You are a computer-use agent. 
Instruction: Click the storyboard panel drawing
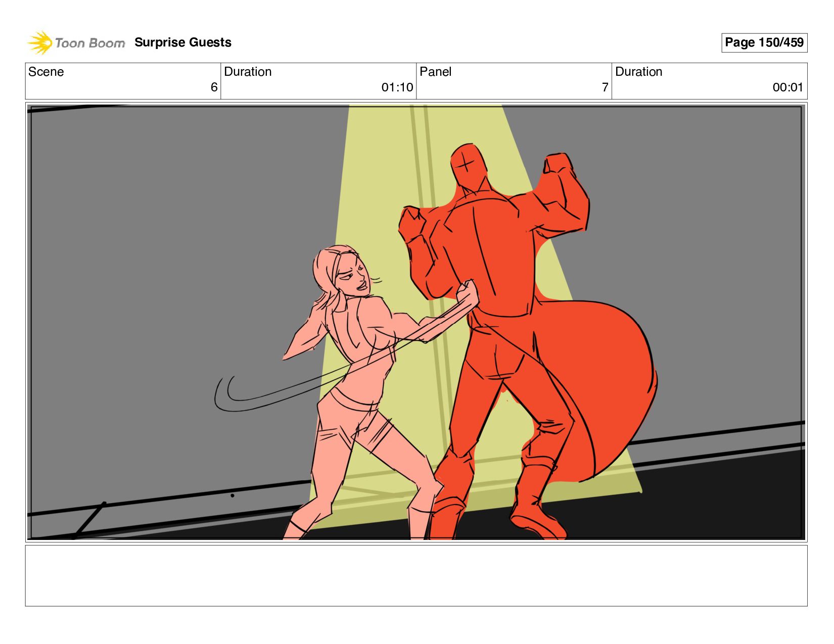416,322
